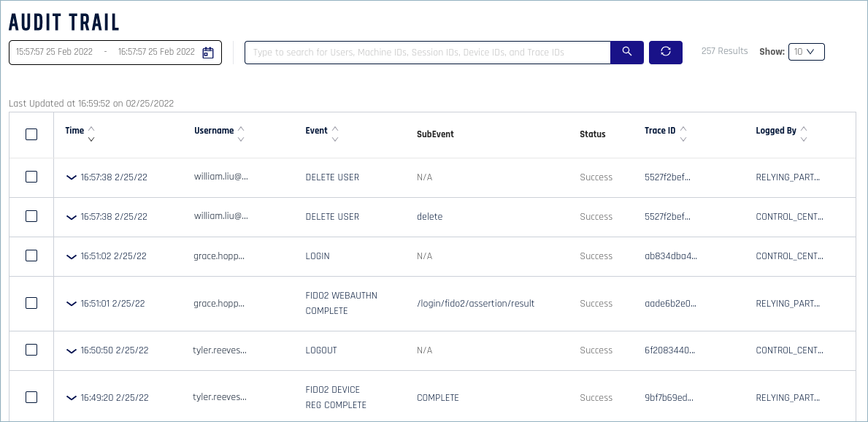Click the Status column header
The image size is (868, 422).
(592, 134)
